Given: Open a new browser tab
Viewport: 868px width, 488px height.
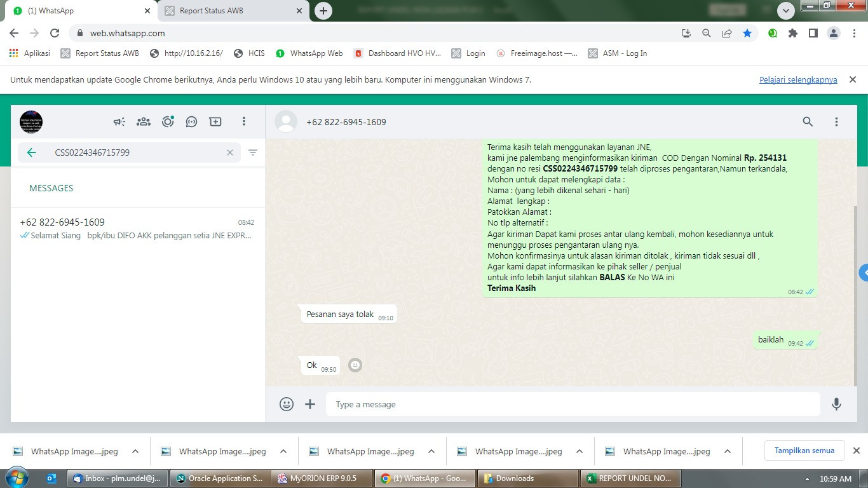Looking at the screenshot, I should coord(323,11).
